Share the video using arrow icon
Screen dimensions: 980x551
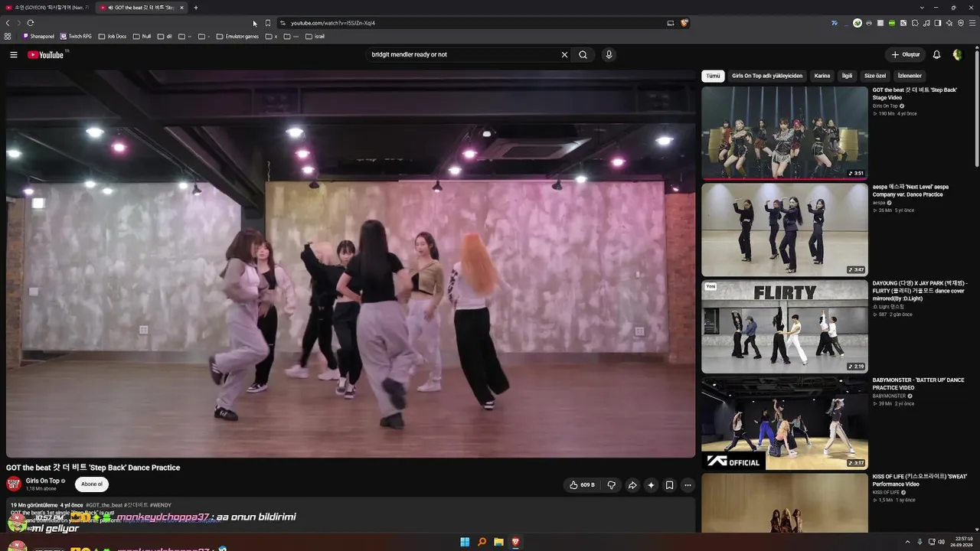[632, 484]
